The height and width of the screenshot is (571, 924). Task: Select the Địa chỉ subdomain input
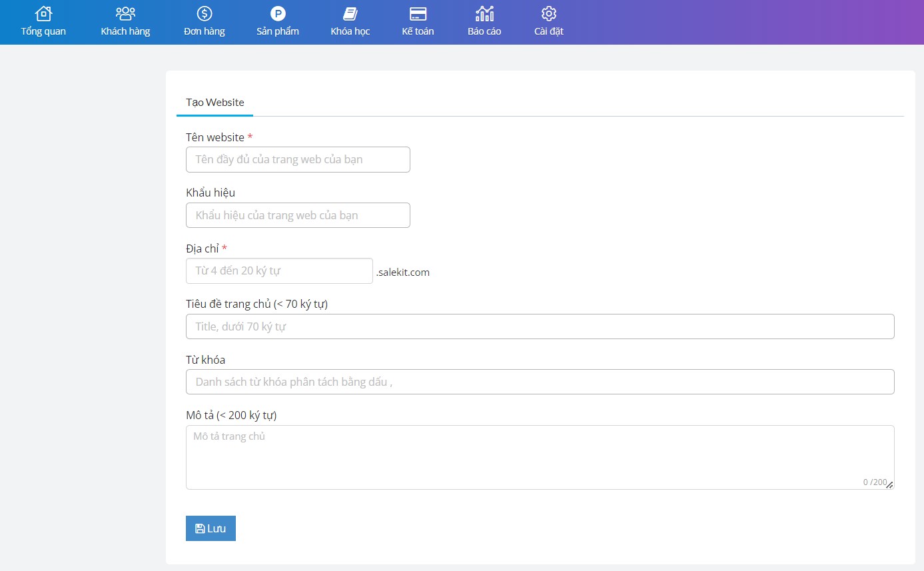pyautogui.click(x=279, y=271)
